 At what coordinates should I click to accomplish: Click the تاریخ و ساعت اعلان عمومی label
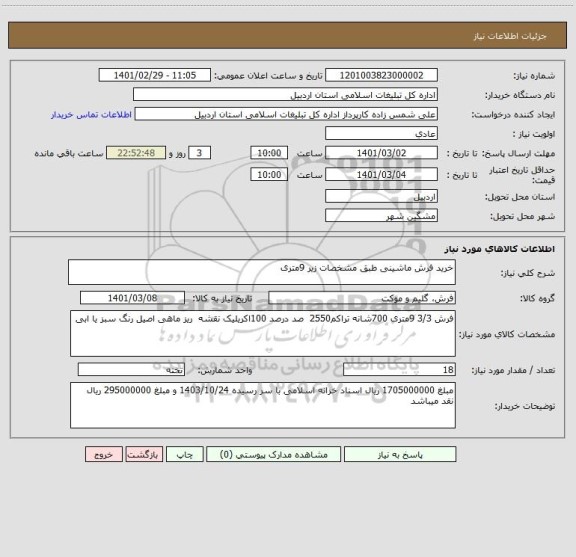tap(269, 76)
